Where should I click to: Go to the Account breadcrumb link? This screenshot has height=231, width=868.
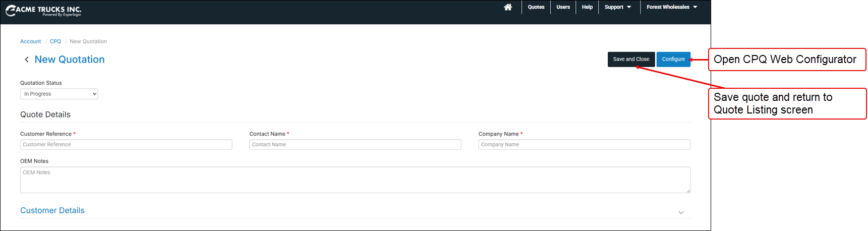pos(31,41)
